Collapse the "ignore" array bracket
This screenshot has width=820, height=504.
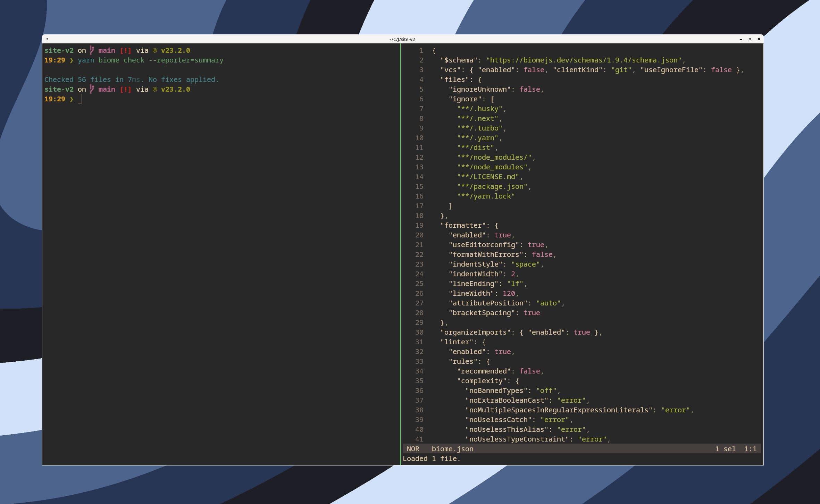[x=493, y=99]
